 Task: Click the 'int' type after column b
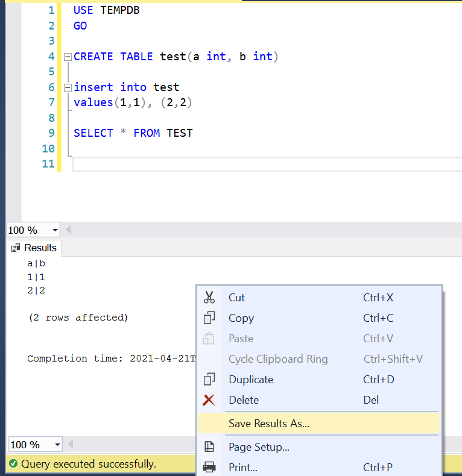tap(262, 57)
